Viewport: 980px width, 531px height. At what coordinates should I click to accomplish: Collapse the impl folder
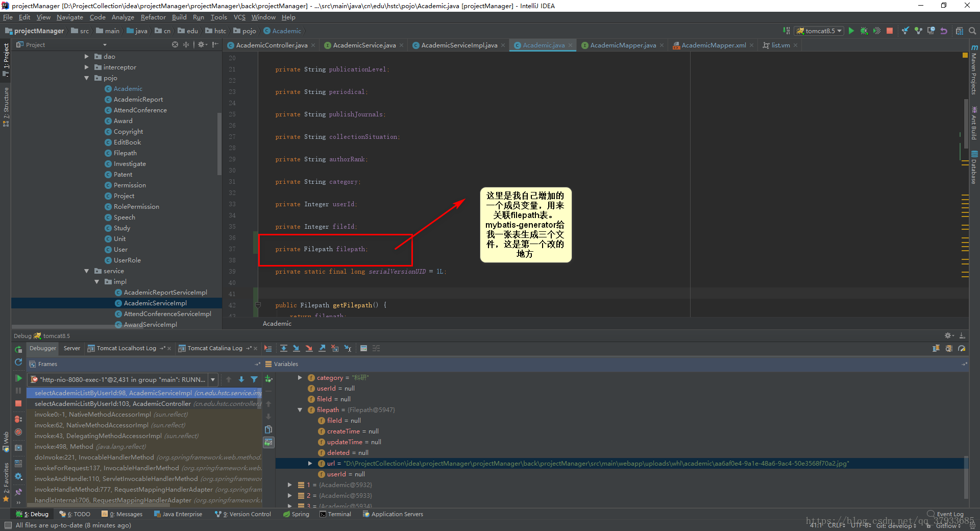97,282
